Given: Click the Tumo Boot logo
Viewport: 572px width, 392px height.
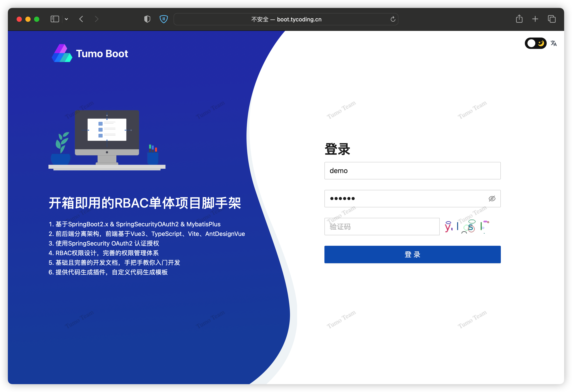Looking at the screenshot, I should pyautogui.click(x=90, y=53).
